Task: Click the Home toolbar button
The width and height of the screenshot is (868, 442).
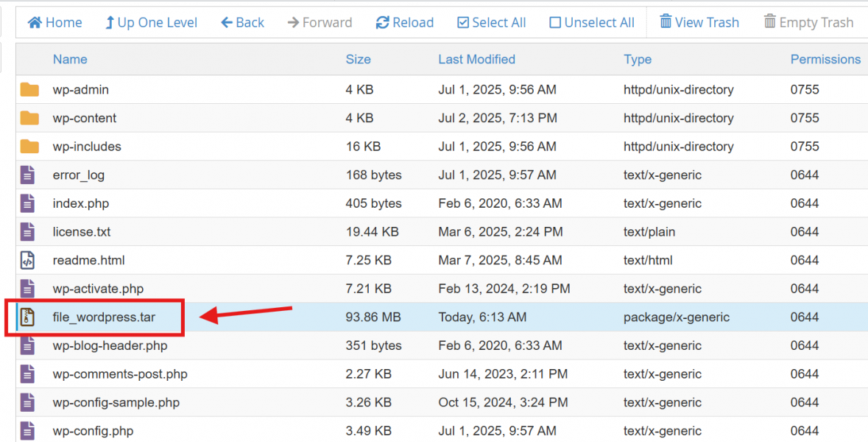Action: click(54, 23)
